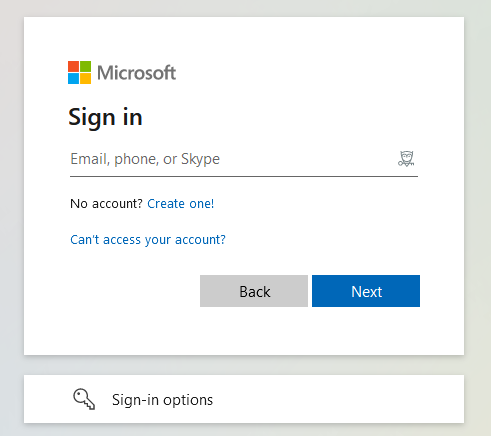Viewport: 491px width, 436px height.
Task: Click the owl password manager icon
Action: [406, 159]
